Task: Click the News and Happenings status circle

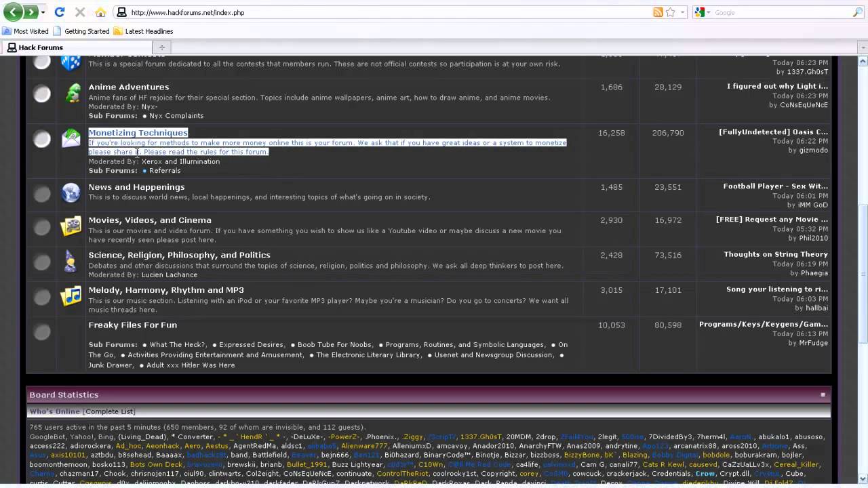Action: [42, 194]
